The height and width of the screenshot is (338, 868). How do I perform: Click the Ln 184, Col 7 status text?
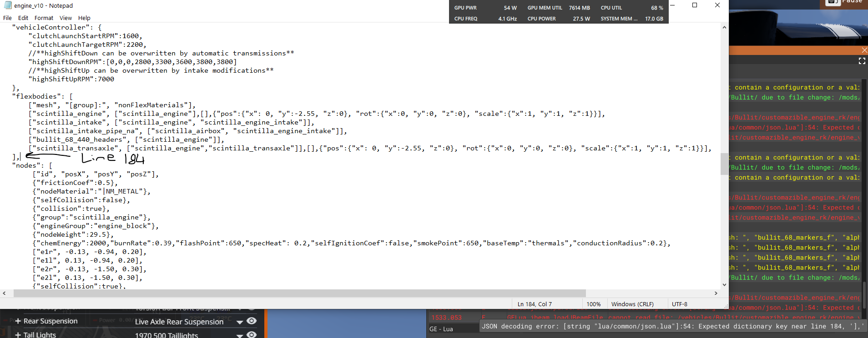pyautogui.click(x=535, y=304)
